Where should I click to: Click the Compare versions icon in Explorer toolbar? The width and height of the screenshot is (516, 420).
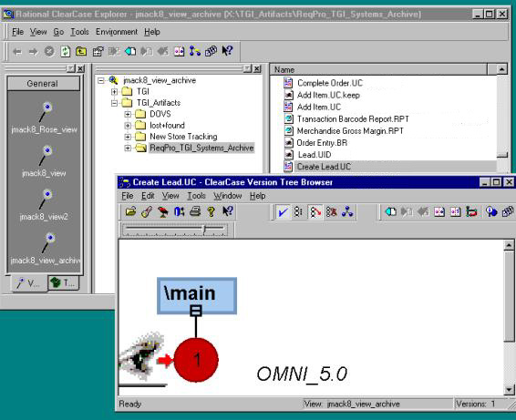click(179, 52)
